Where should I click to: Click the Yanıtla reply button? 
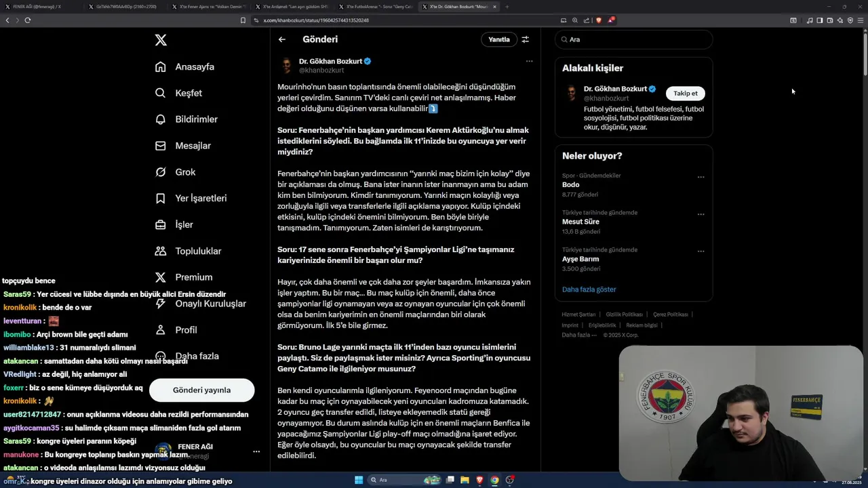[x=499, y=39]
